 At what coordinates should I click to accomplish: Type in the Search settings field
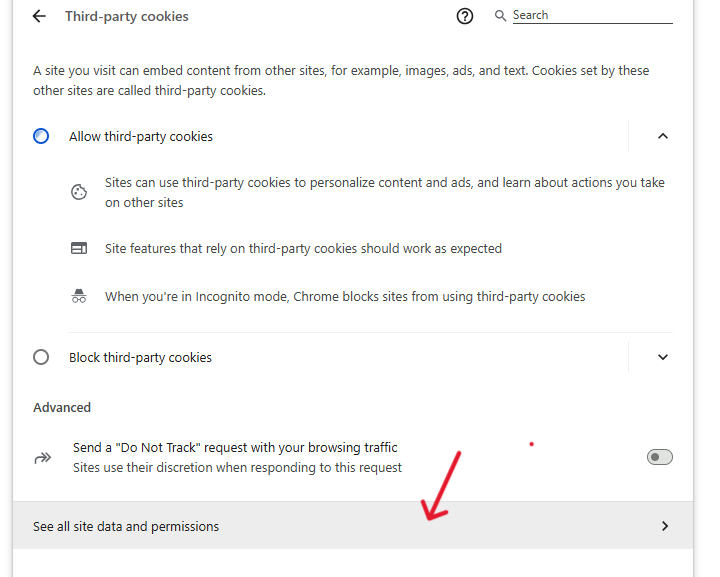click(x=590, y=16)
